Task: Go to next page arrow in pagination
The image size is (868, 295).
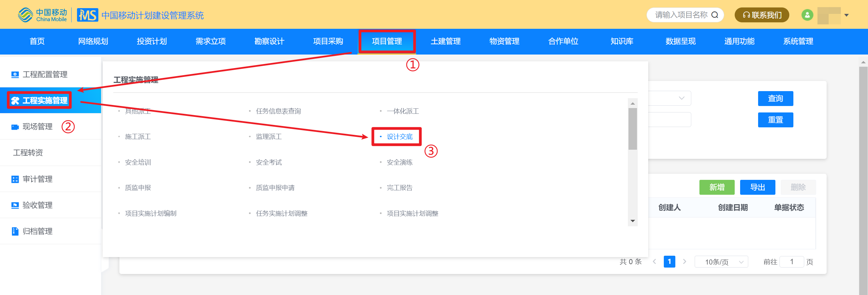Action: 684,261
